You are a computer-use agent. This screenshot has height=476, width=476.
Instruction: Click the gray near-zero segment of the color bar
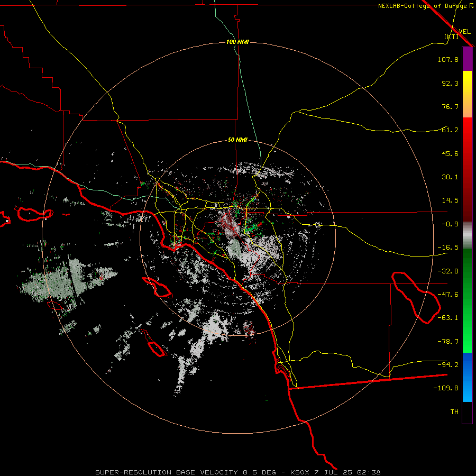[467, 235]
